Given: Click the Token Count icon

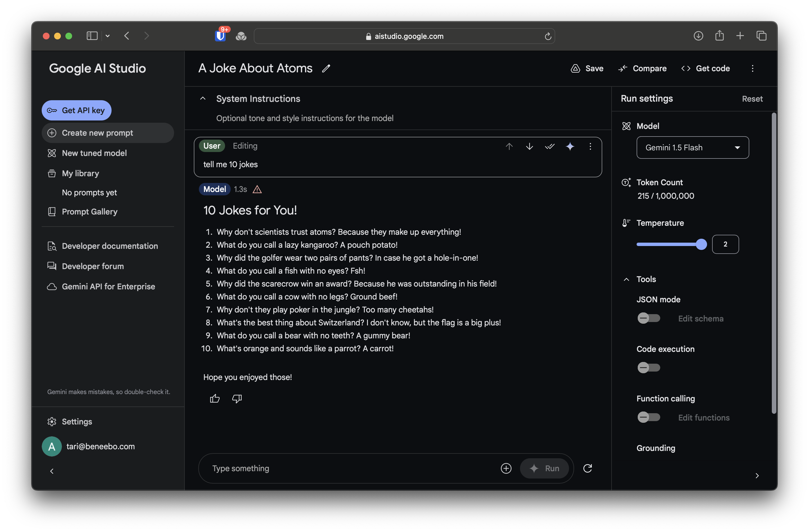Looking at the screenshot, I should pos(626,182).
